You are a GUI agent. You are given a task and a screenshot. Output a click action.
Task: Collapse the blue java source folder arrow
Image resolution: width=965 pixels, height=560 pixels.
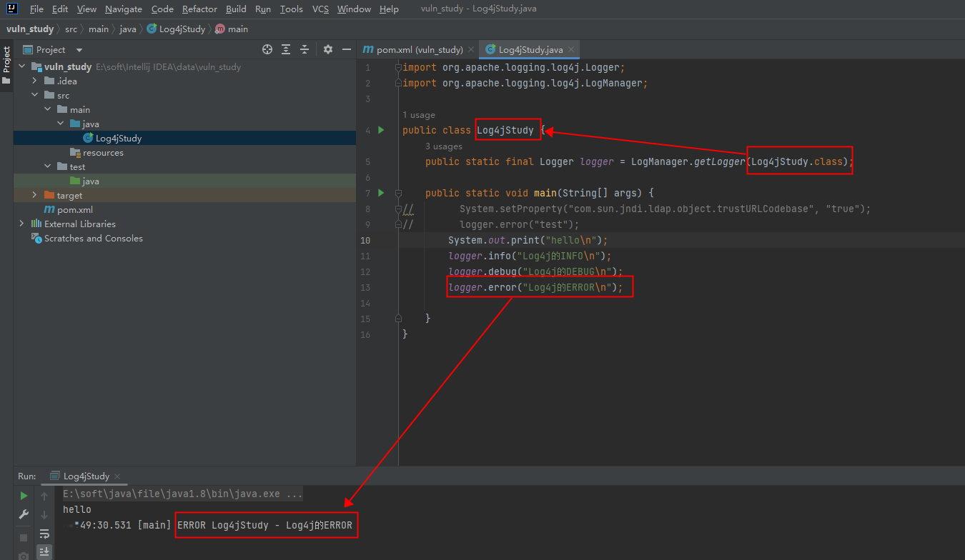point(60,124)
